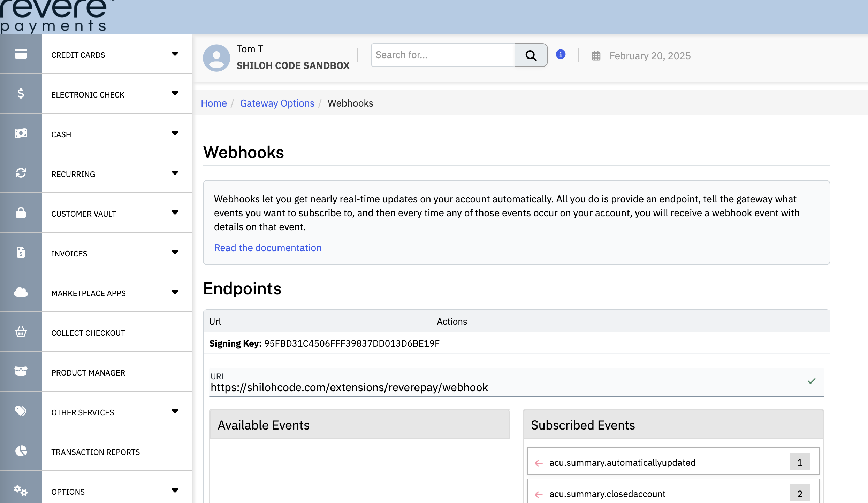Click the Product Manager box icon
This screenshot has width=868, height=503.
tap(21, 371)
